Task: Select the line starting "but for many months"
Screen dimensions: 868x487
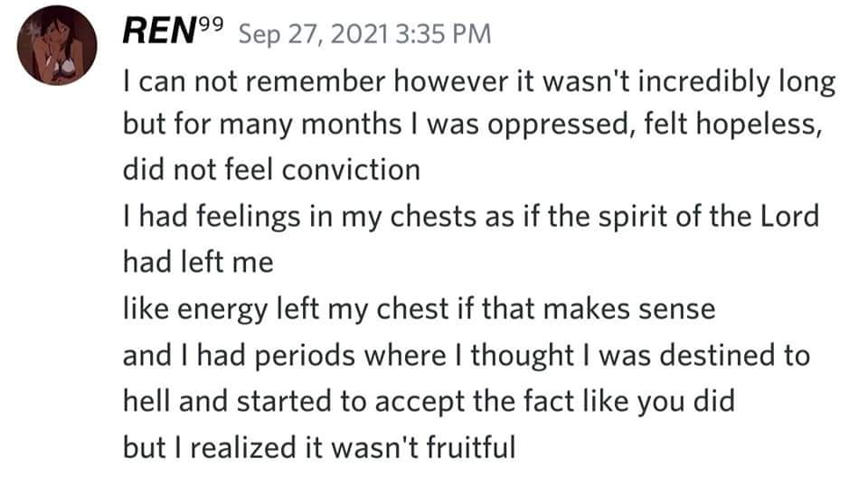Action: click(x=472, y=127)
